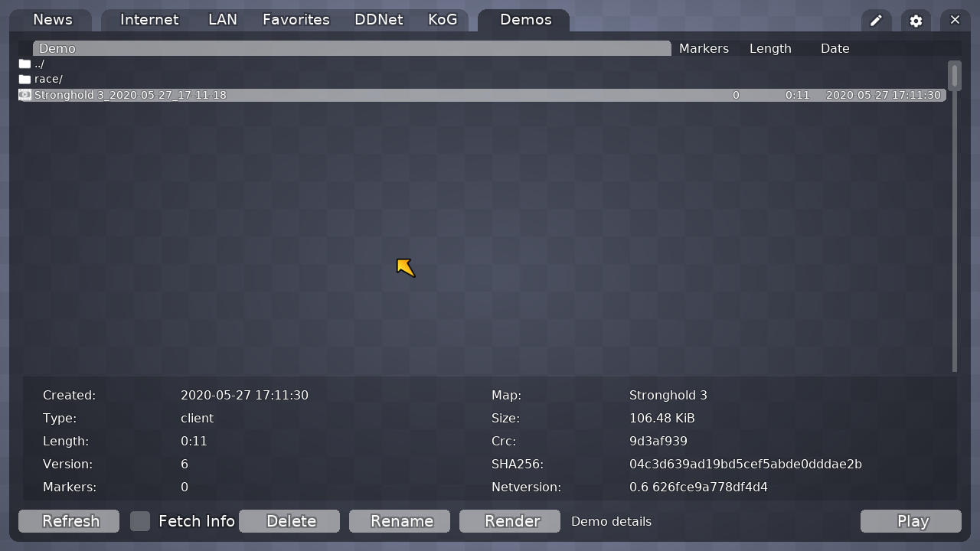Select the KoG tab

point(443,20)
